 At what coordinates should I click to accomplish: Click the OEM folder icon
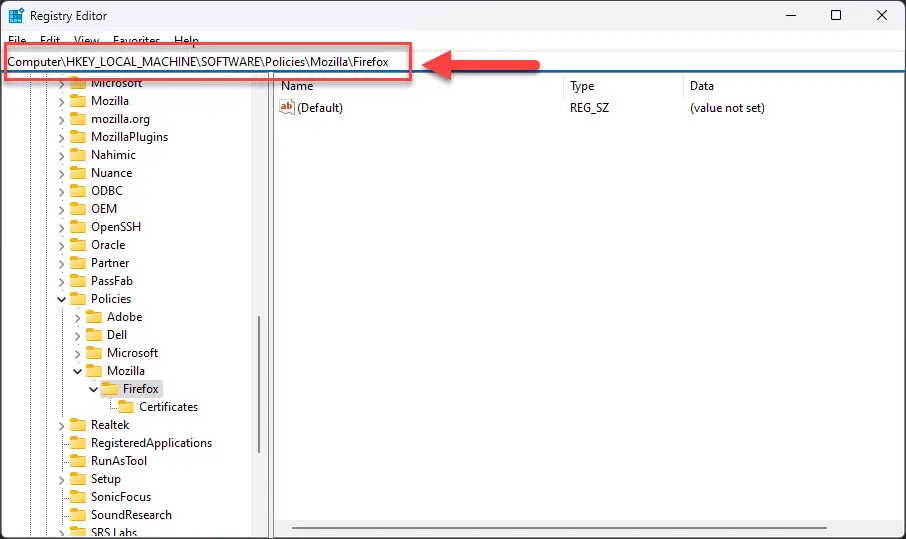(x=77, y=209)
